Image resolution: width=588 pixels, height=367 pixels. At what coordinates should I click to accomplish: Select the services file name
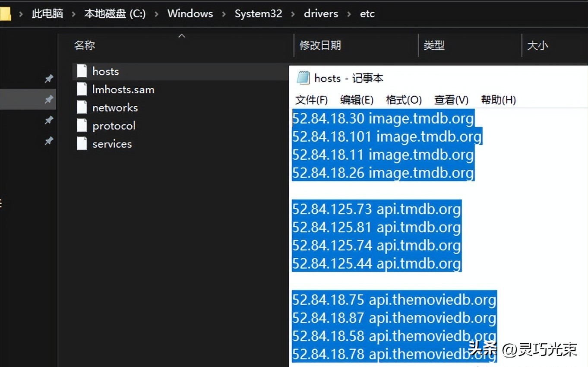[112, 144]
